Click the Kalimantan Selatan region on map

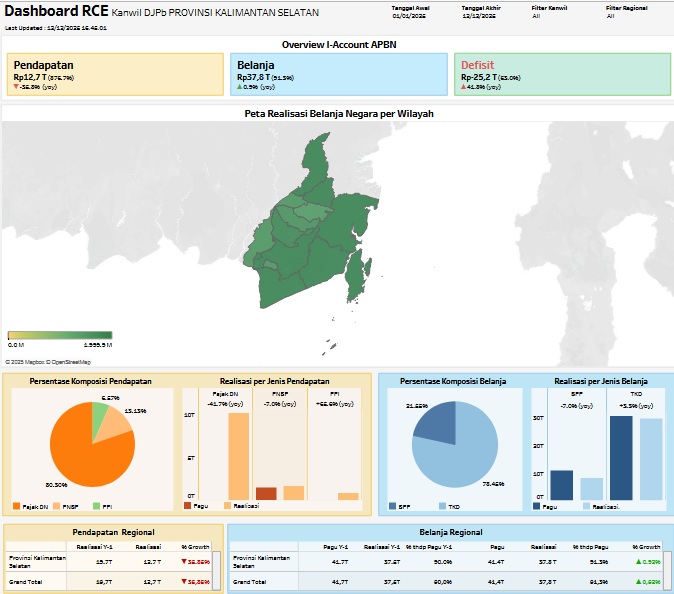click(320, 225)
